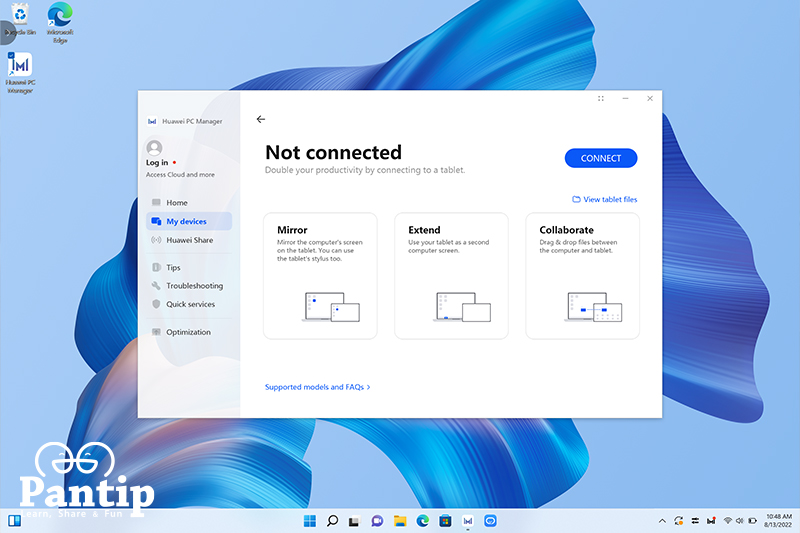
Task: Open Huawei PC Manager desktop shortcut
Action: pos(20,73)
